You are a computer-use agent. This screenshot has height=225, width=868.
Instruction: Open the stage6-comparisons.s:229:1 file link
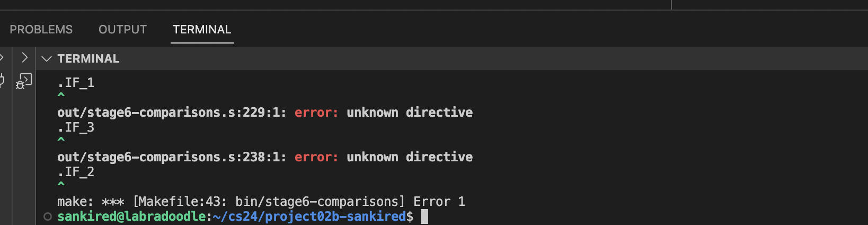tap(171, 112)
